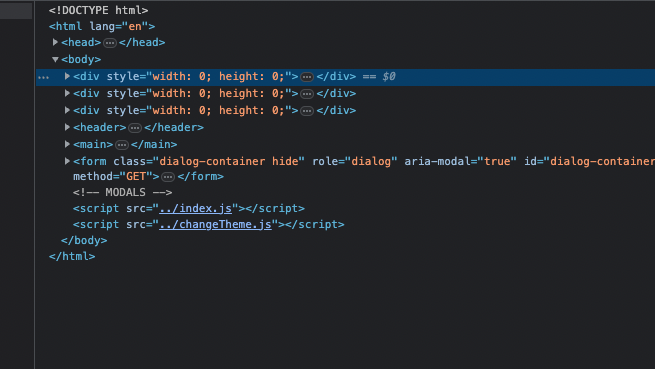Click the <header> tag name
Image resolution: width=655 pixels, height=369 pixels.
pyautogui.click(x=100, y=127)
